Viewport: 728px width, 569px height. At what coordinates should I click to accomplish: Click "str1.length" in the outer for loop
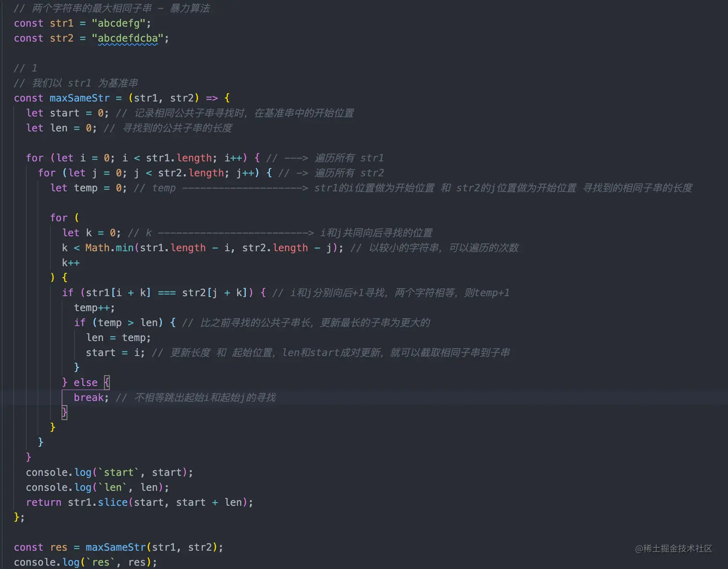click(179, 158)
